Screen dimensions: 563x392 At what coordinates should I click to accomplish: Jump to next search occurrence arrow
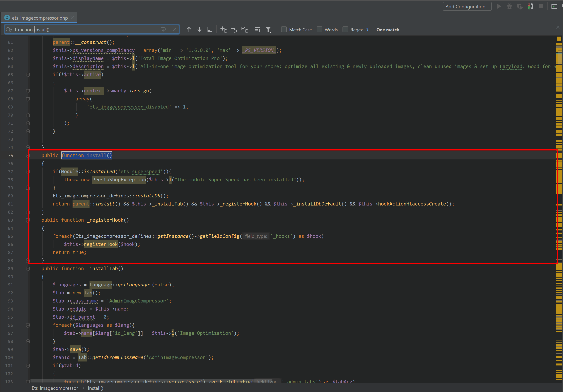tap(199, 30)
